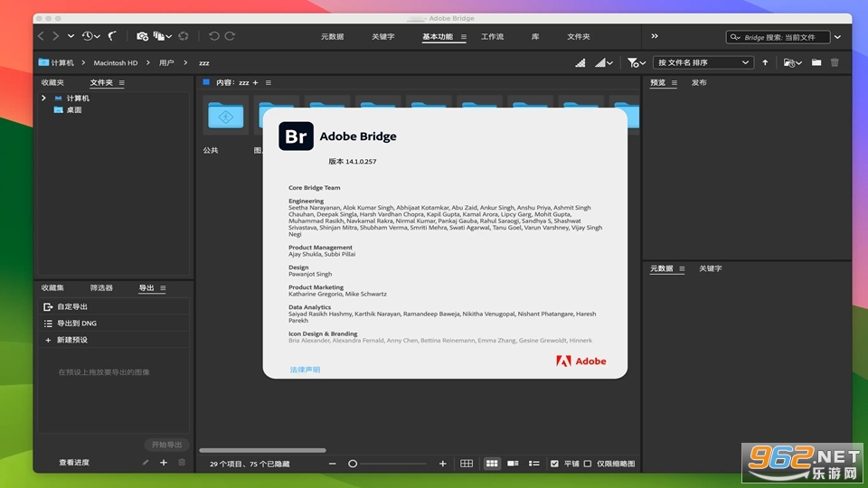Switch to the 库 workspace

pos(535,36)
